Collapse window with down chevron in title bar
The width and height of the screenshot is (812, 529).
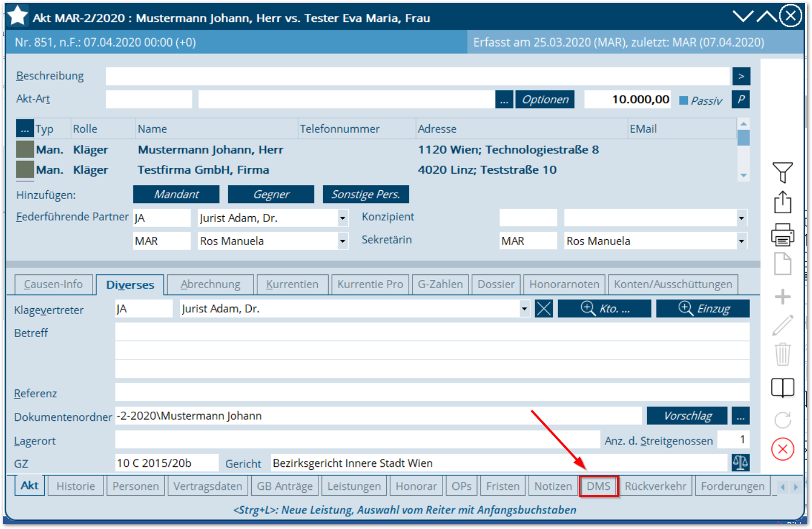click(742, 16)
